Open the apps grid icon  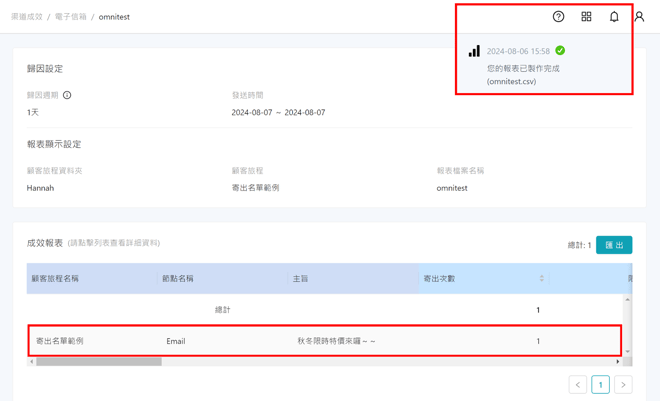pos(586,17)
